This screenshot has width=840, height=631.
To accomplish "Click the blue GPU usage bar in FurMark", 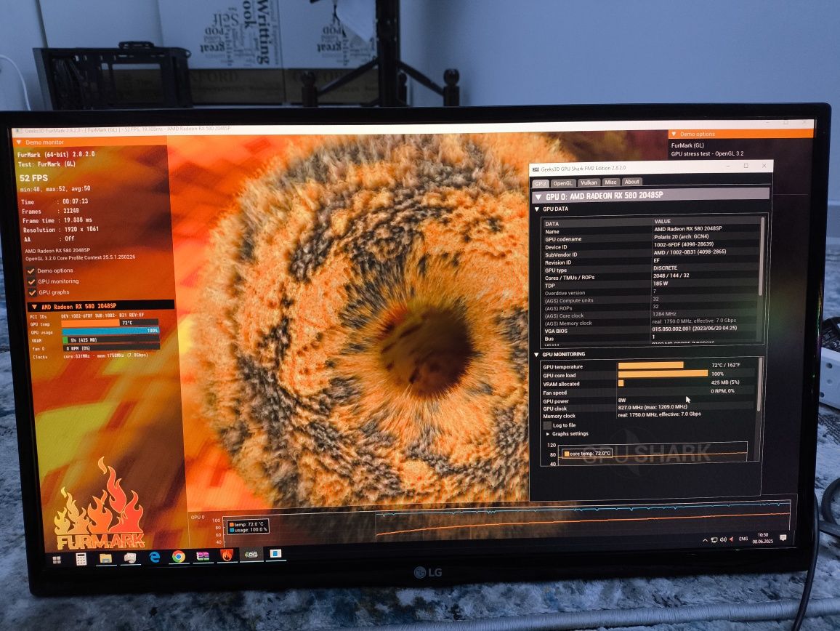I will (110, 331).
